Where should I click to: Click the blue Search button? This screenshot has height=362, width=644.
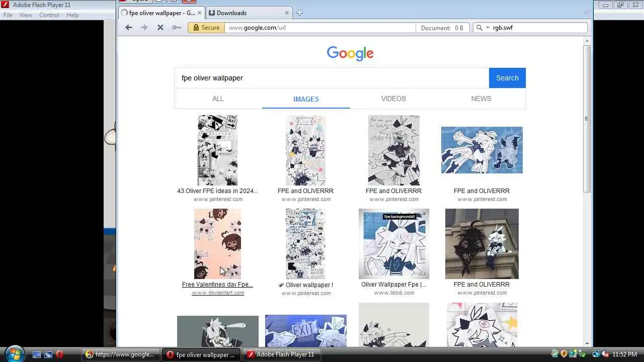coord(507,78)
